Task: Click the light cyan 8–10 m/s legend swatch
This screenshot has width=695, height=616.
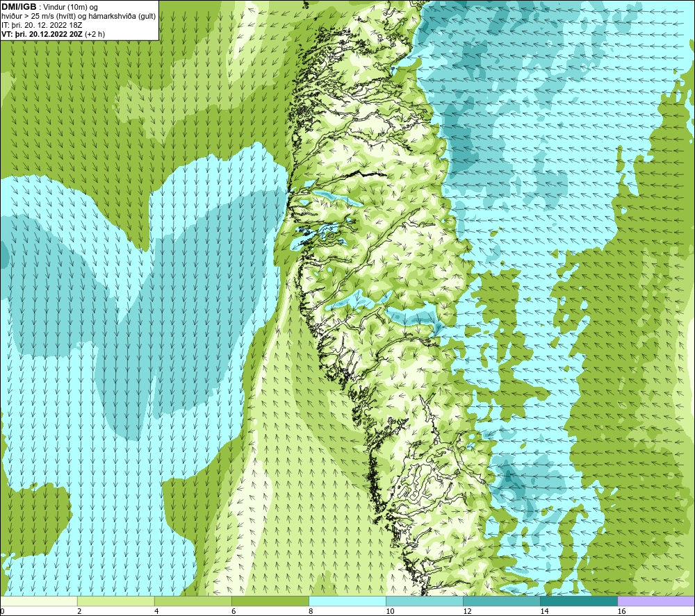Action: [x=347, y=601]
